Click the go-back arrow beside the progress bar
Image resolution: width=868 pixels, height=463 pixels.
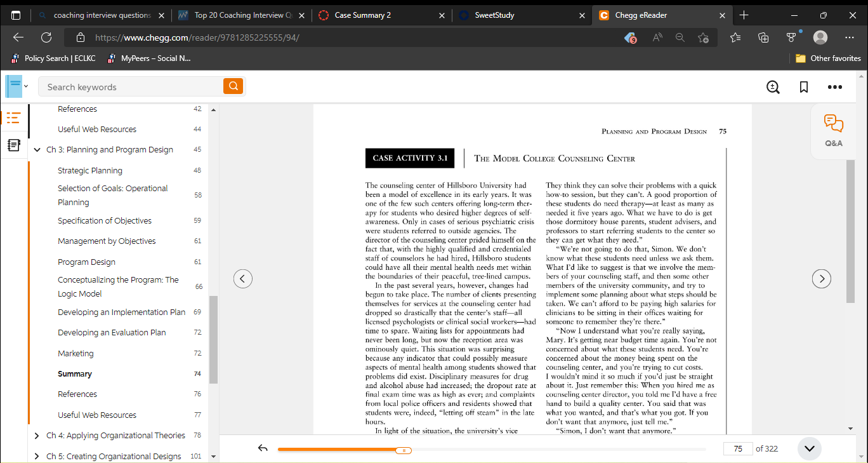tap(263, 448)
